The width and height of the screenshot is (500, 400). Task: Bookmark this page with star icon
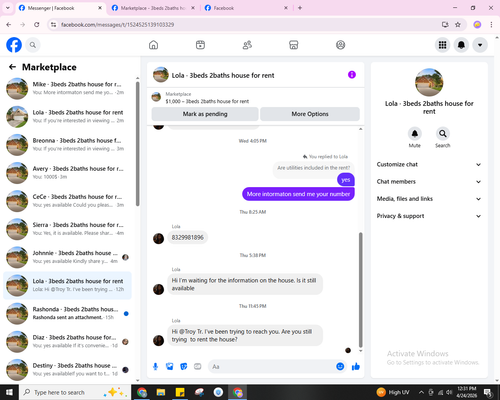458,25
